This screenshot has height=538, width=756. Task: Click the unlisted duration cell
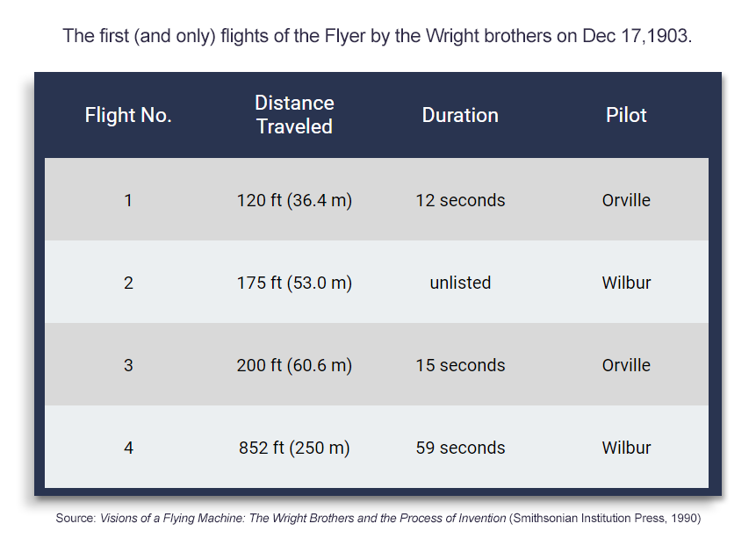point(460,283)
